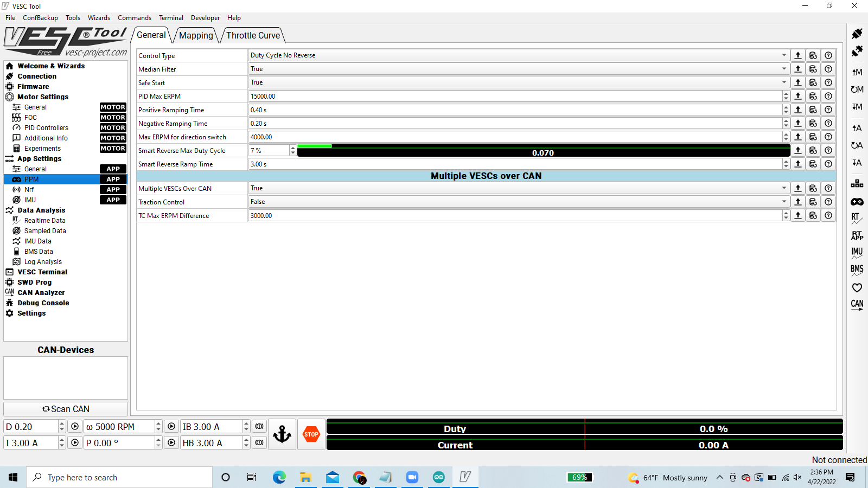The height and width of the screenshot is (488, 868).
Task: Click the CAN arrow icon in right toolbar
Action: [857, 305]
